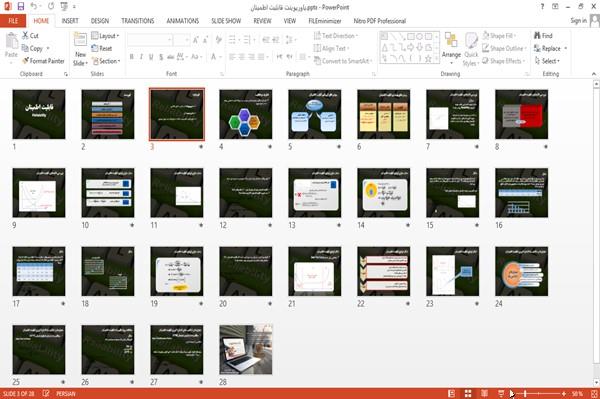Image resolution: width=600 pixels, height=399 pixels.
Task: Switch to the SLIDE SHOW tab
Action: [x=226, y=21]
